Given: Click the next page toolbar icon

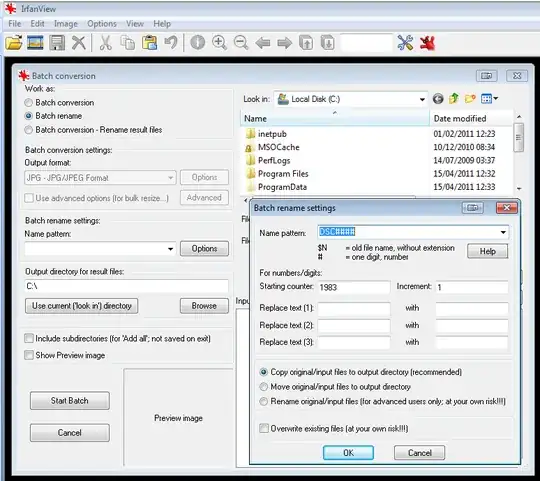Looking at the screenshot, I should click(328, 43).
